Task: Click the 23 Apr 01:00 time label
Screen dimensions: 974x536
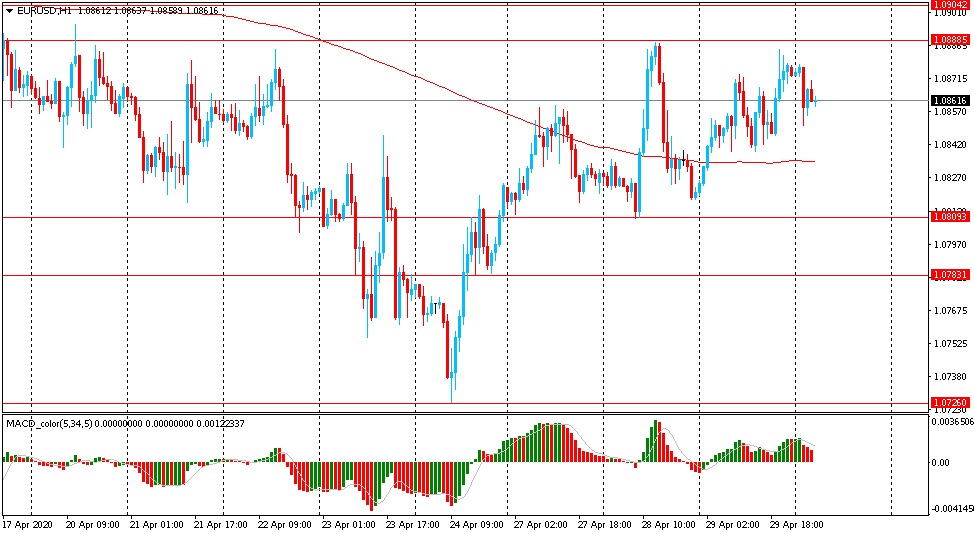Action: tap(348, 525)
